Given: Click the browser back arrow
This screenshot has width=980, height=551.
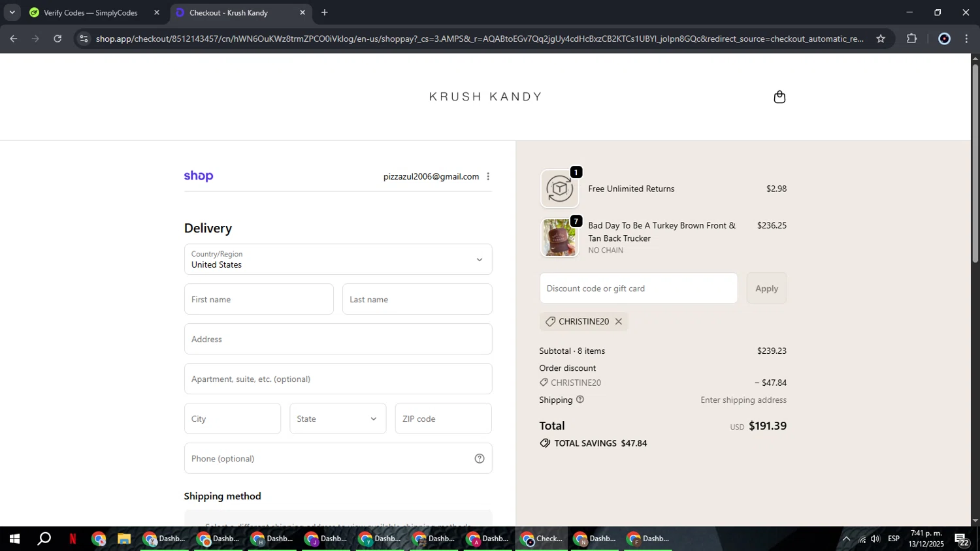Looking at the screenshot, I should pos(14,39).
